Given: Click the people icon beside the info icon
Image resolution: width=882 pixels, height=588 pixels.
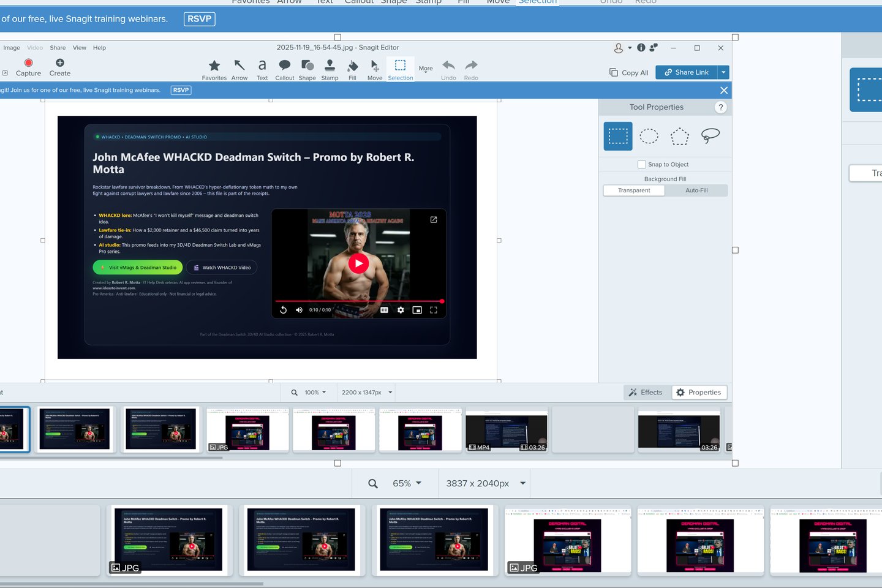Looking at the screenshot, I should [x=654, y=47].
